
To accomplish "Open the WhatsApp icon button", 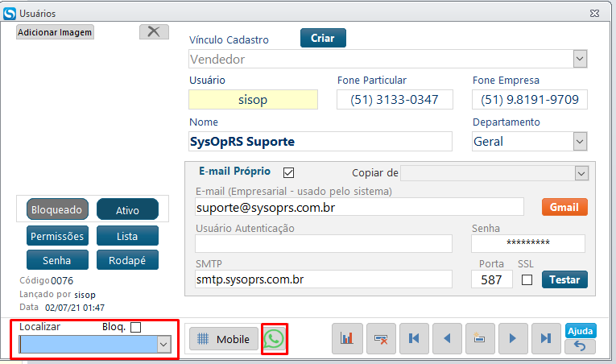I will pyautogui.click(x=275, y=339).
